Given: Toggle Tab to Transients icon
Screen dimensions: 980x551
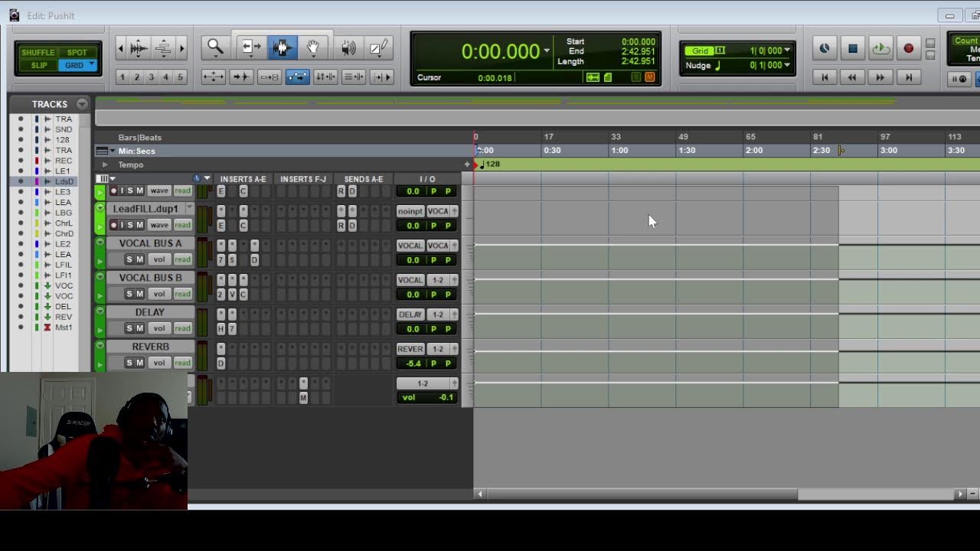Looking at the screenshot, I should click(x=241, y=77).
